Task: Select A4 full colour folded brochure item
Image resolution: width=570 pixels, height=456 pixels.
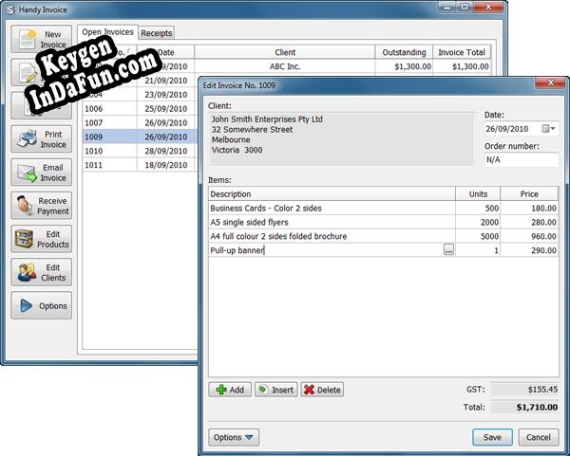Action: [332, 236]
